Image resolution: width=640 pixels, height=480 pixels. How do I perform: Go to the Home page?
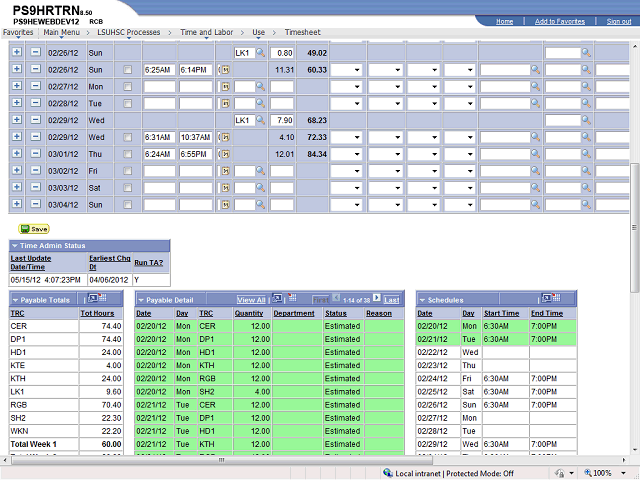tap(504, 21)
